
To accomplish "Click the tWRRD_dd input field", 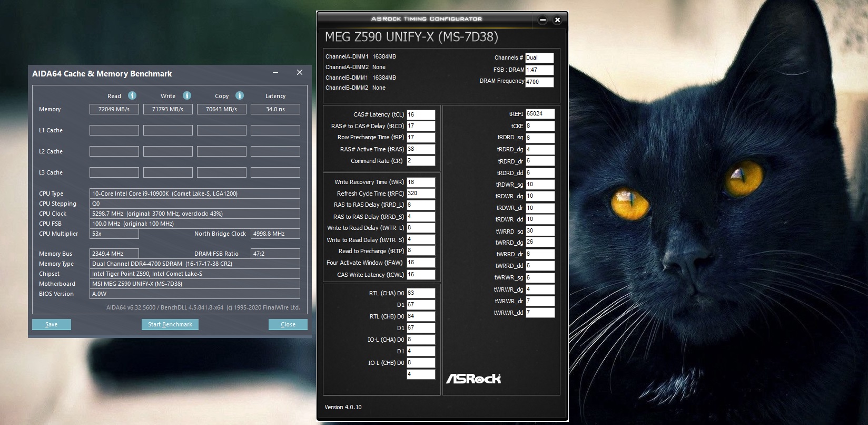I will click(x=540, y=266).
